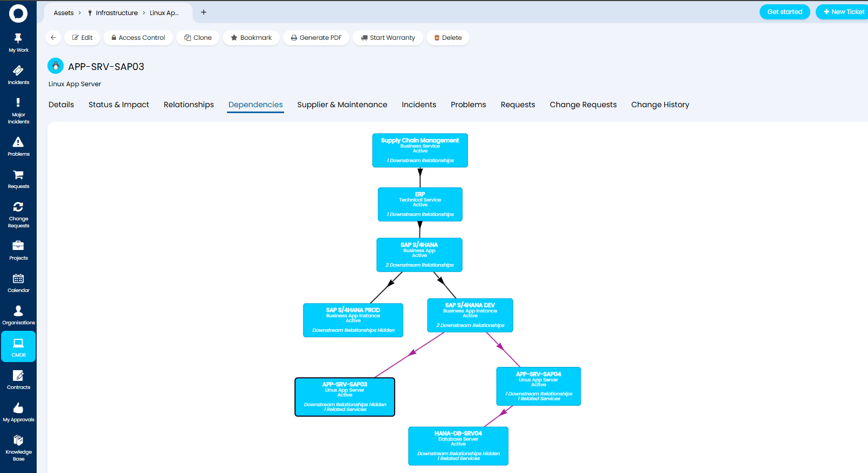The height and width of the screenshot is (473, 868).
Task: Open the Change History tab
Action: pos(660,105)
